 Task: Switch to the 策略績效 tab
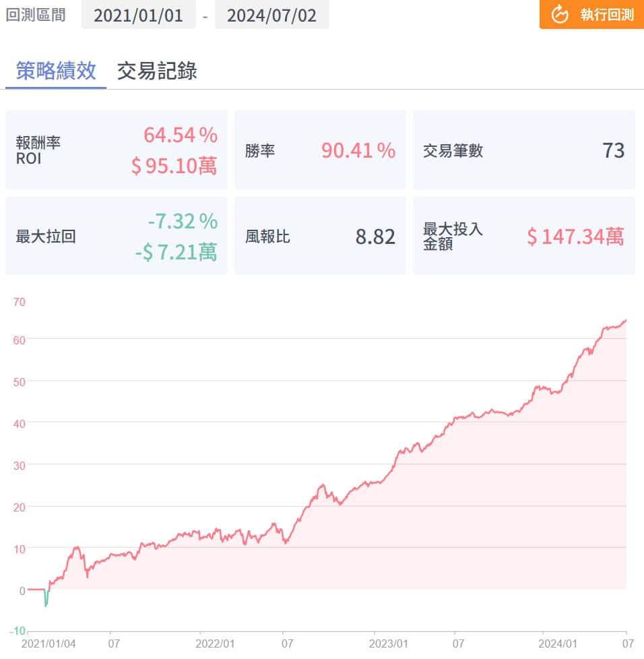[x=56, y=71]
